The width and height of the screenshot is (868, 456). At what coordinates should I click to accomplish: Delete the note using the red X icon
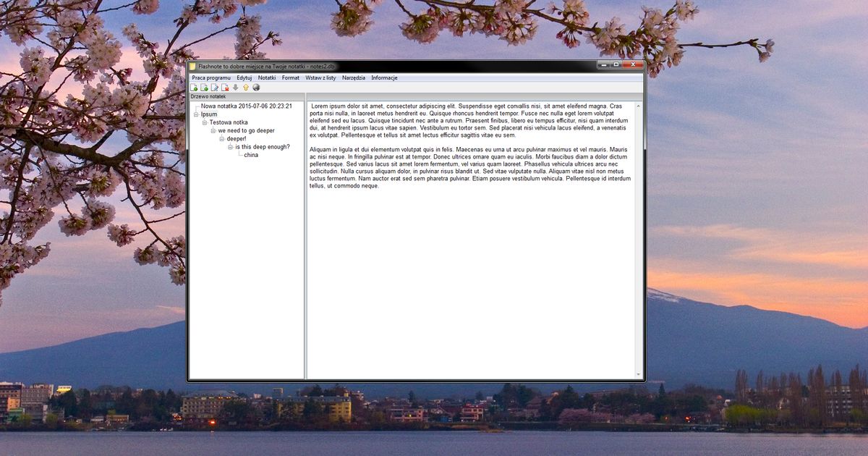[224, 88]
